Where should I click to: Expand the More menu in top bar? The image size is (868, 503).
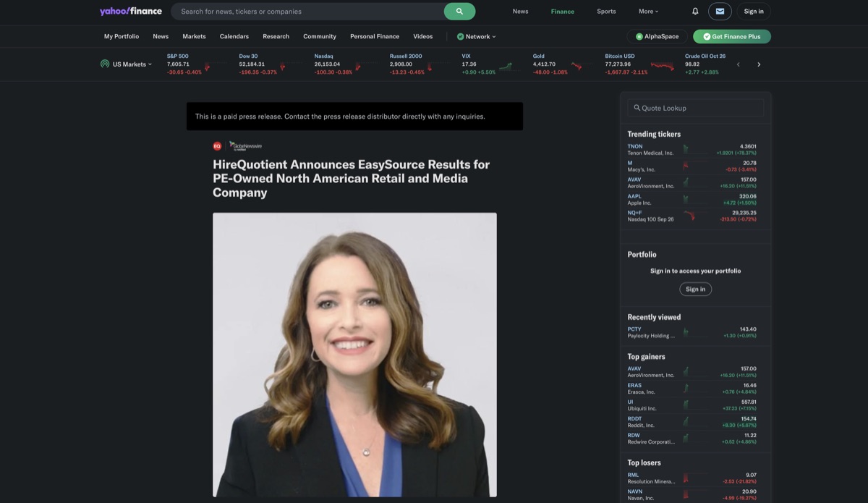click(x=648, y=12)
